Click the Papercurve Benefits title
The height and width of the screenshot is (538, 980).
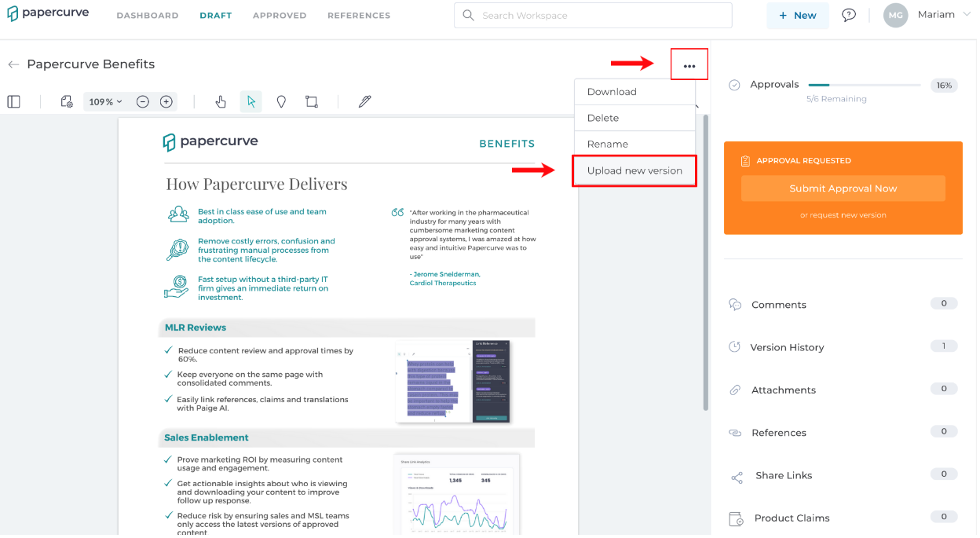click(x=91, y=64)
